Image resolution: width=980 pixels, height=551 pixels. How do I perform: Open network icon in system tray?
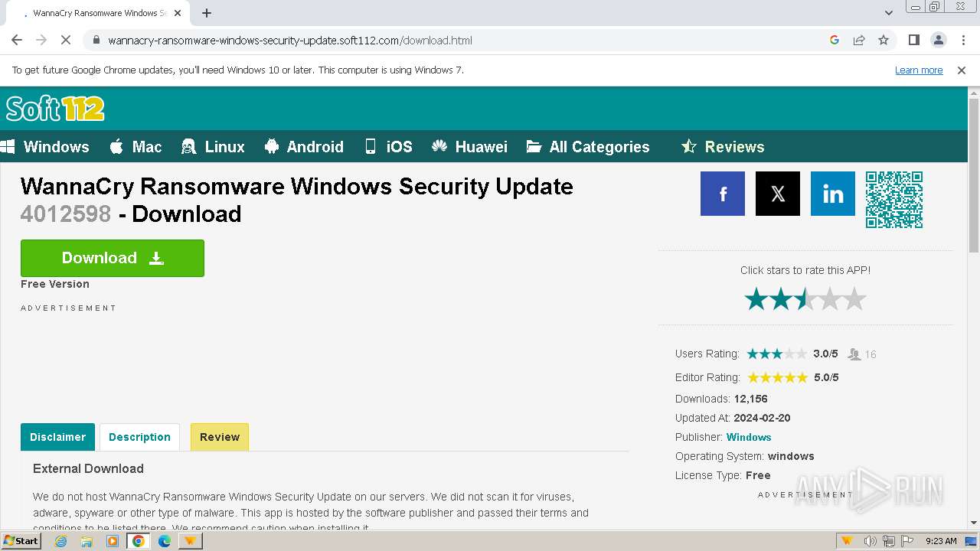[x=889, y=541]
